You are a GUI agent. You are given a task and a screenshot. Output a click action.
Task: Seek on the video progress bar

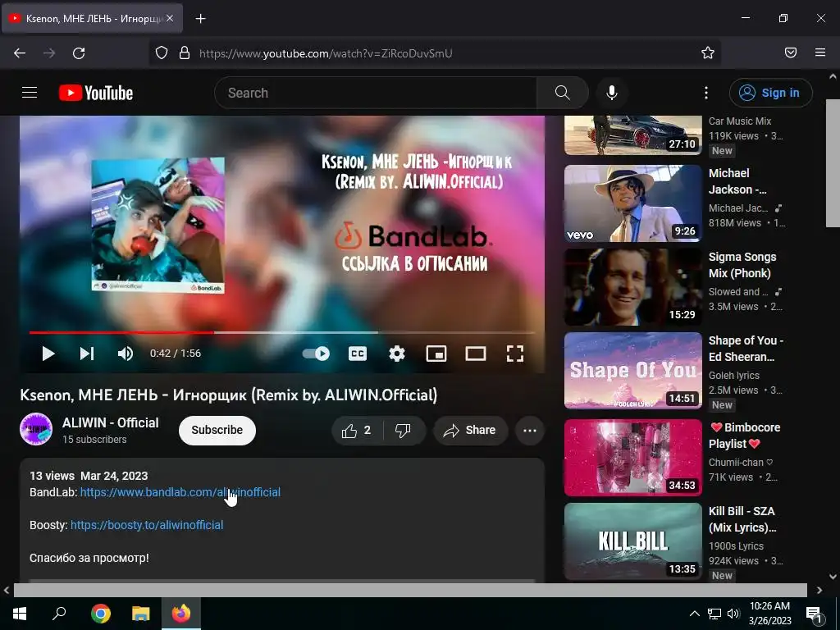[x=282, y=333]
